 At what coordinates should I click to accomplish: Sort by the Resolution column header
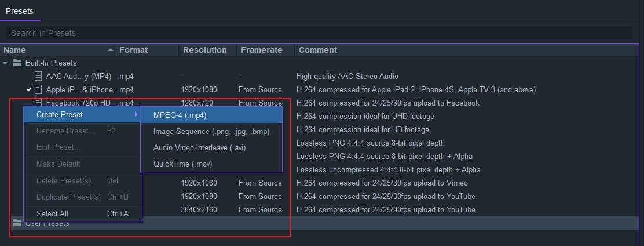204,50
